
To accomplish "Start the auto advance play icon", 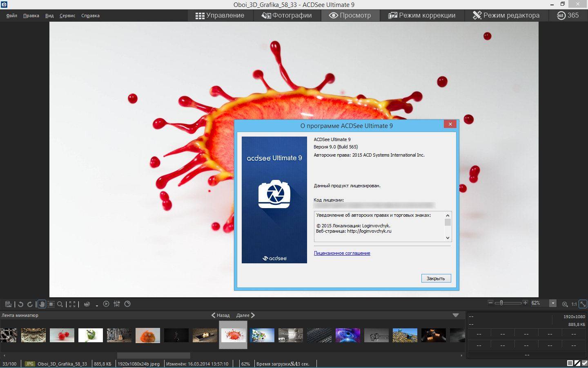I will coord(106,304).
